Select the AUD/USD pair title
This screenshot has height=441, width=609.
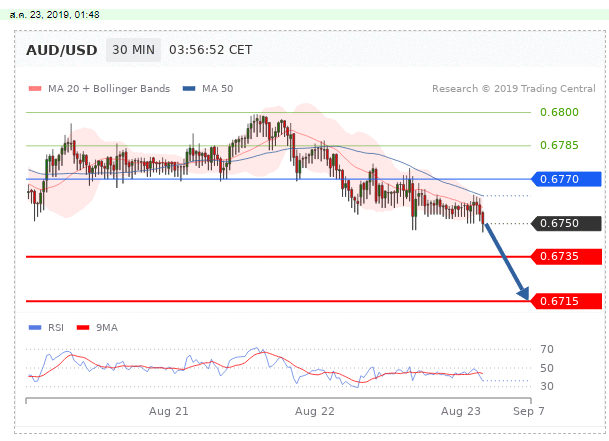click(x=62, y=50)
